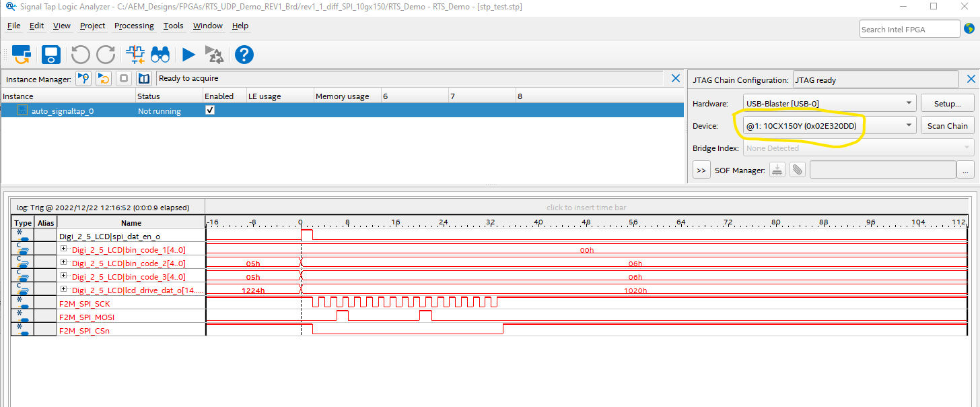Open the Processing menu
Viewport: 980px width, 407px height.
point(134,26)
